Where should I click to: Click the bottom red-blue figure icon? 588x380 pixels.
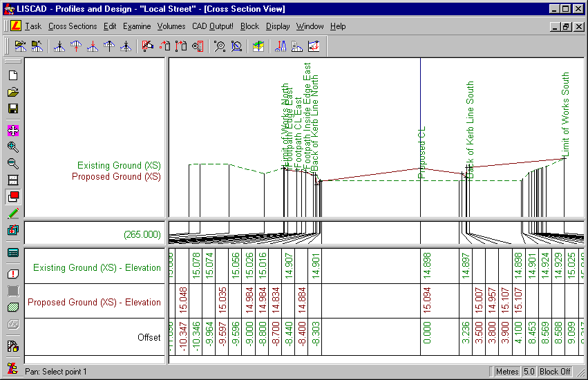(13, 368)
